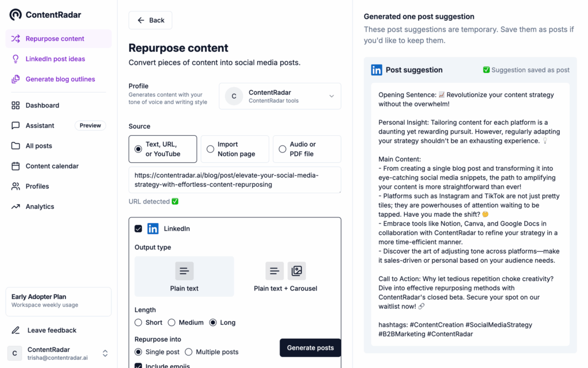Screen dimensions: 588x368
Task: Click the Leave feedback pencil icon
Action: click(16, 330)
